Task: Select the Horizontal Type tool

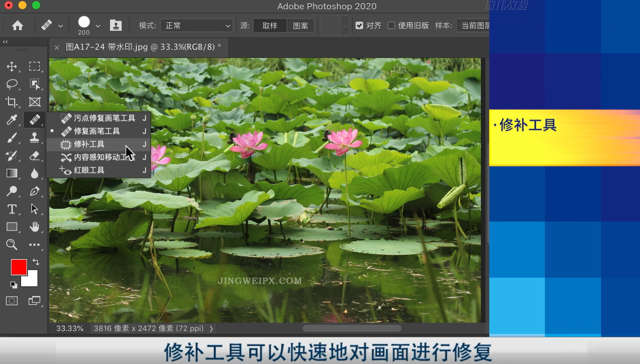Action: (x=12, y=209)
